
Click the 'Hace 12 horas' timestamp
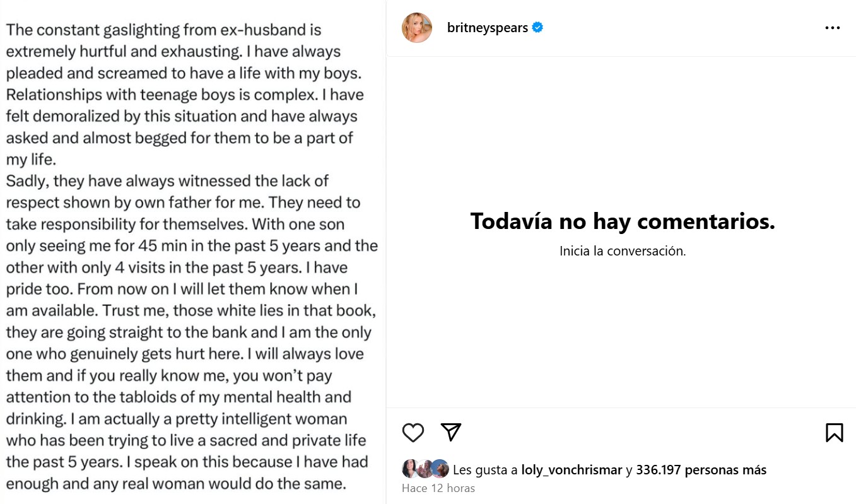(x=438, y=488)
